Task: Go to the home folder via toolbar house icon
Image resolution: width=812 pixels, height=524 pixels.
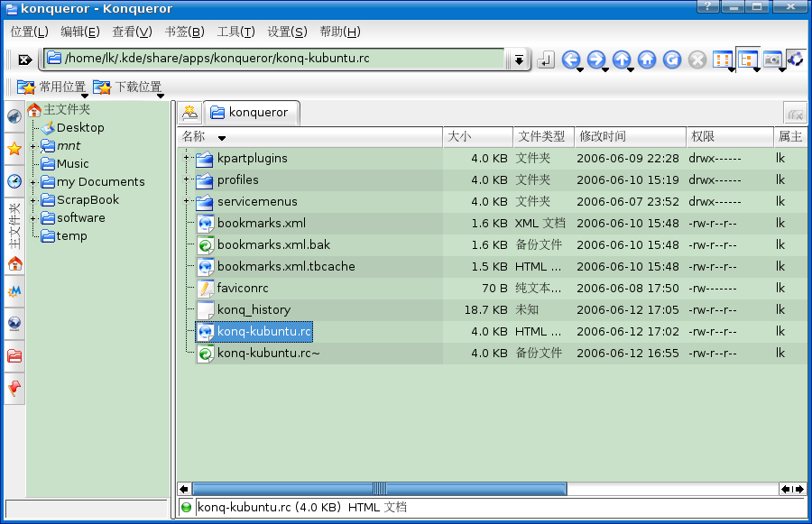Action: click(x=647, y=60)
